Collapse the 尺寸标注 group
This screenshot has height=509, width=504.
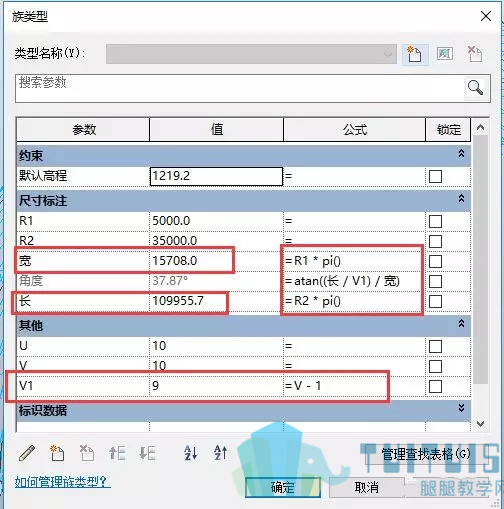[461, 199]
